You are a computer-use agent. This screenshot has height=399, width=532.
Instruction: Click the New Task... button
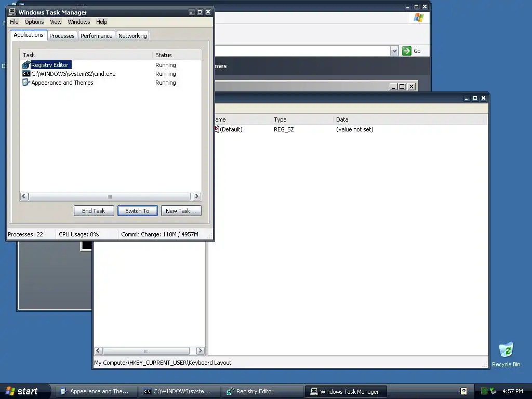point(181,211)
